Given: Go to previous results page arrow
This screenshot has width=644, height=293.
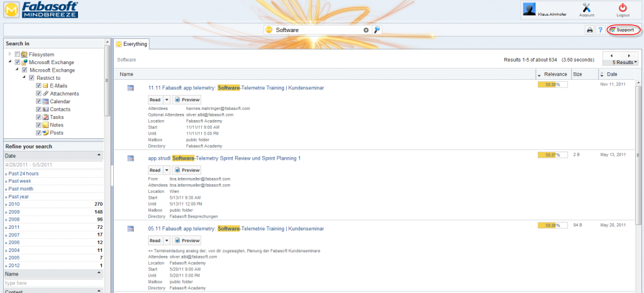Looking at the screenshot, I should coord(611,55).
